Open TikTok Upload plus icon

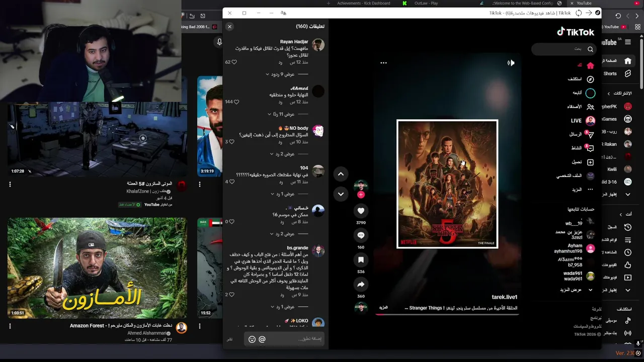pyautogui.click(x=590, y=162)
